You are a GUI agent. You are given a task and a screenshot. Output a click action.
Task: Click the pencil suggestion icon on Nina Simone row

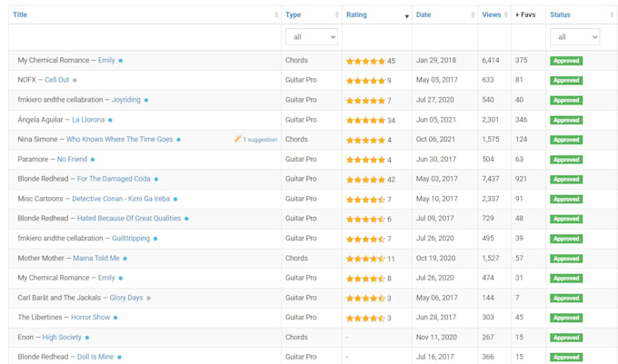tap(238, 139)
